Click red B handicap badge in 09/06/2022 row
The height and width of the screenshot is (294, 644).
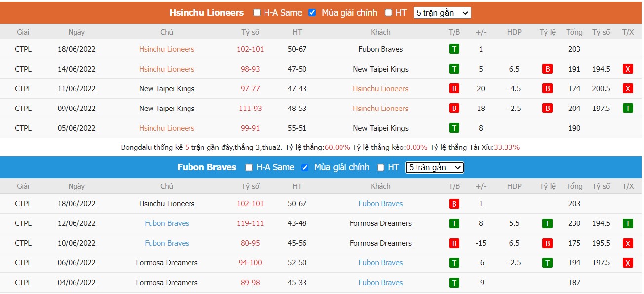tap(547, 109)
